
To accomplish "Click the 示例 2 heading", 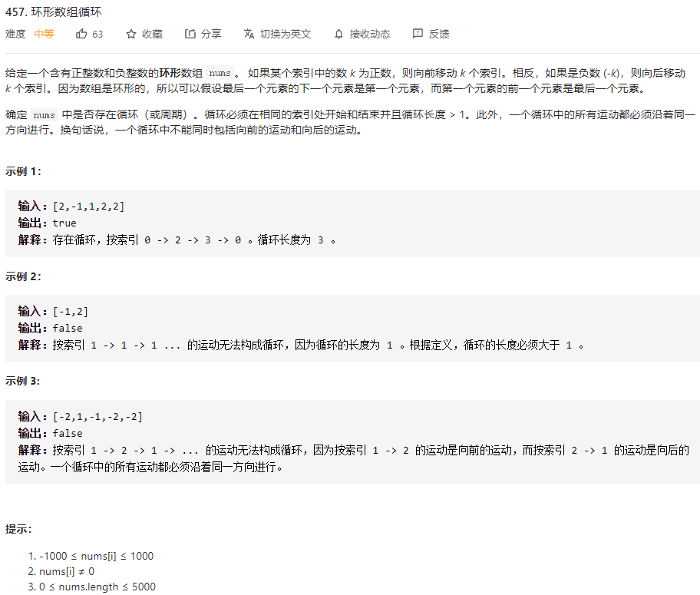I will pyautogui.click(x=23, y=276).
